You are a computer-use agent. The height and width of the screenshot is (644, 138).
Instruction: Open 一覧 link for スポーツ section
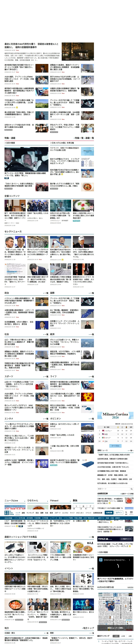[46, 377]
